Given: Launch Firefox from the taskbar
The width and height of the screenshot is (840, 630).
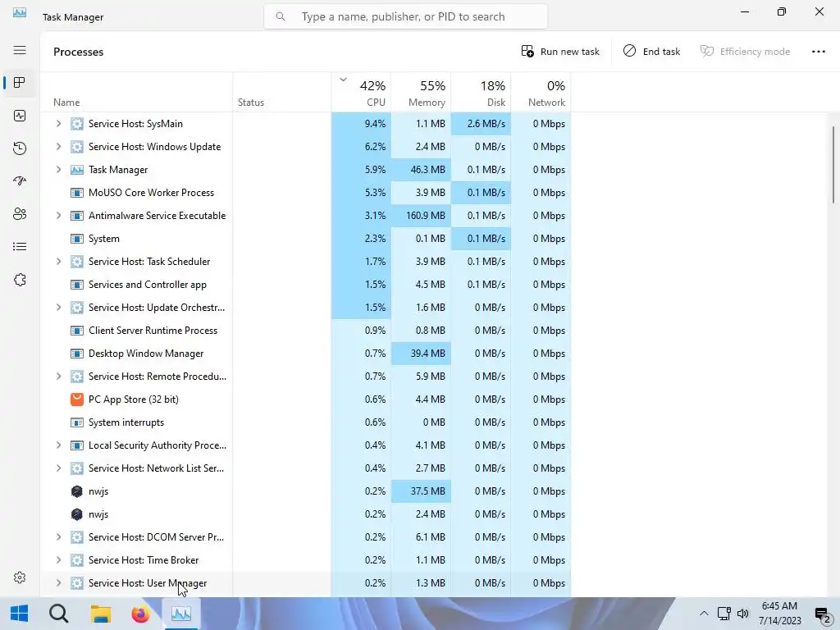Looking at the screenshot, I should click(x=140, y=614).
